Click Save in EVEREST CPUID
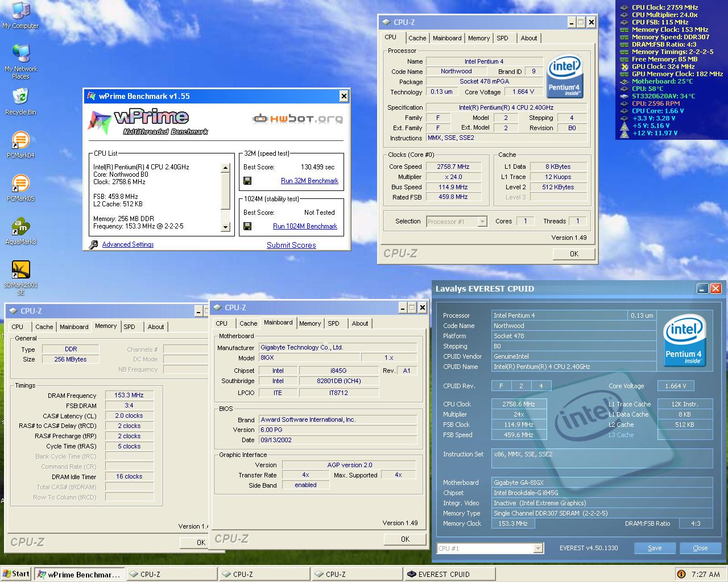This screenshot has height=582, width=728. coord(655,548)
